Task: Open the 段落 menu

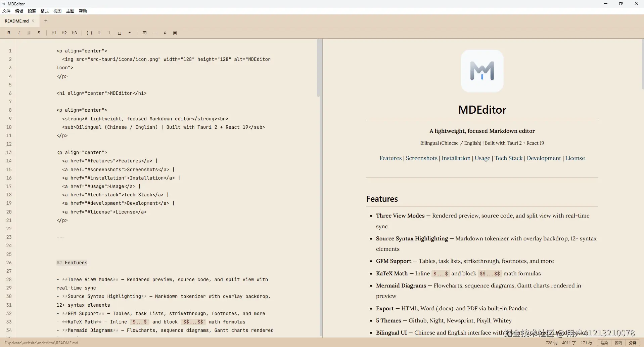Action: pos(32,11)
